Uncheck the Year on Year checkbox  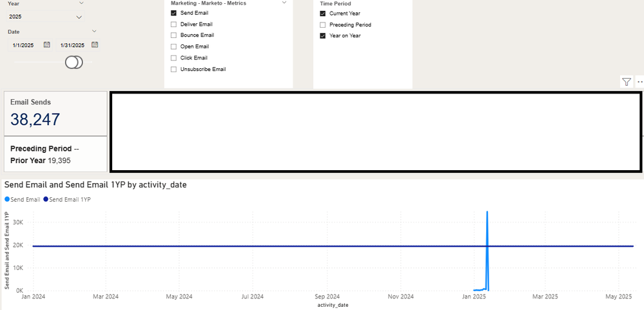pos(322,35)
